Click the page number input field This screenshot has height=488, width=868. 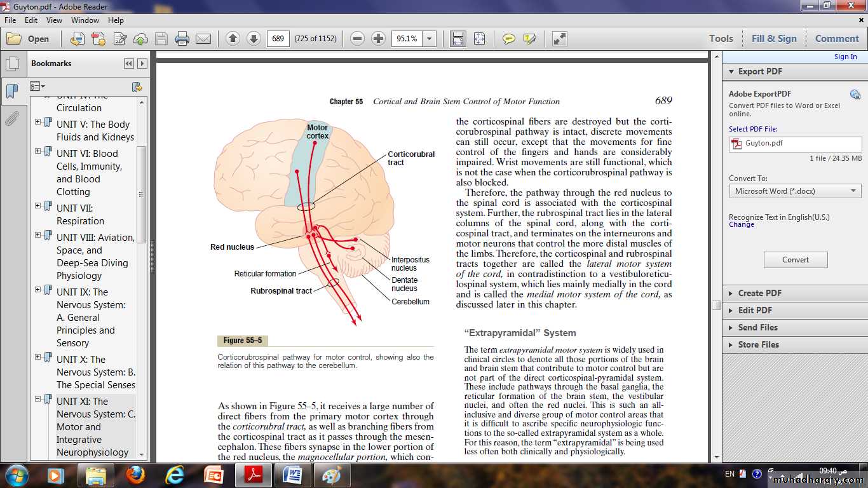(278, 39)
